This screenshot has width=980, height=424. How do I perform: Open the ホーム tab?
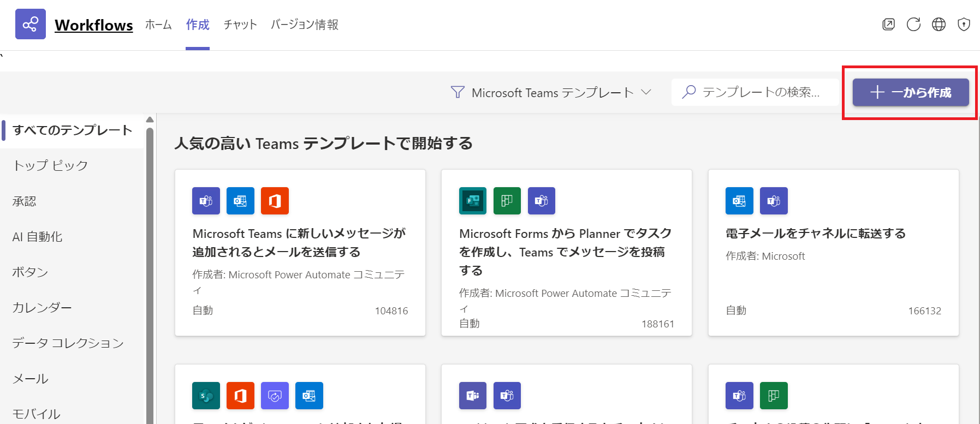[158, 25]
